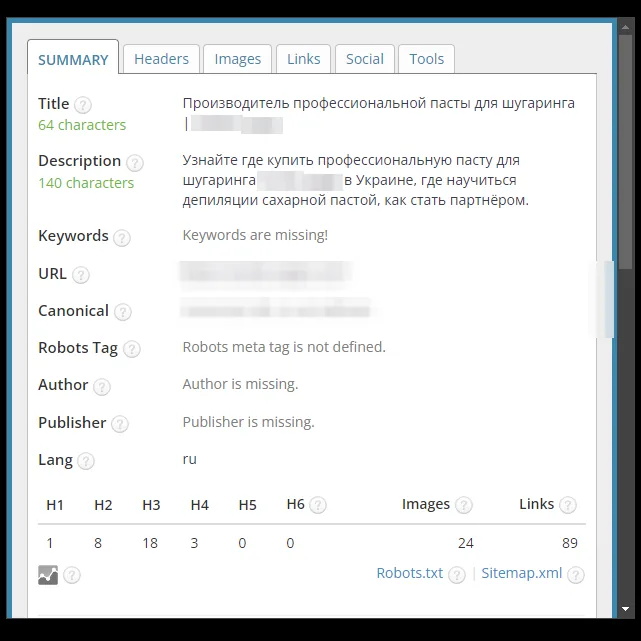641x641 pixels.
Task: Click the help icon next to H6
Action: pos(318,505)
